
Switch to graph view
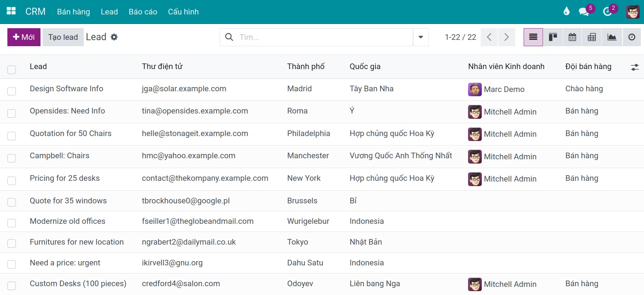[612, 37]
